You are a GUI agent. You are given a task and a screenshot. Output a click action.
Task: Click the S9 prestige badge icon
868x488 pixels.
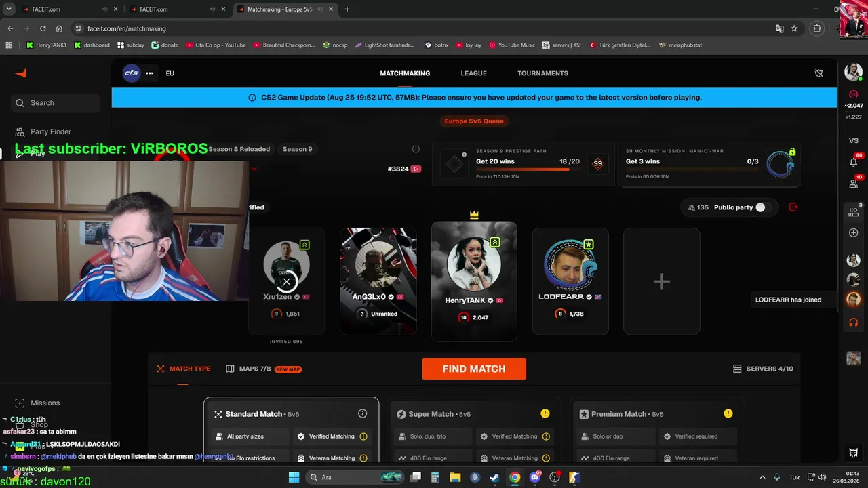(x=597, y=163)
